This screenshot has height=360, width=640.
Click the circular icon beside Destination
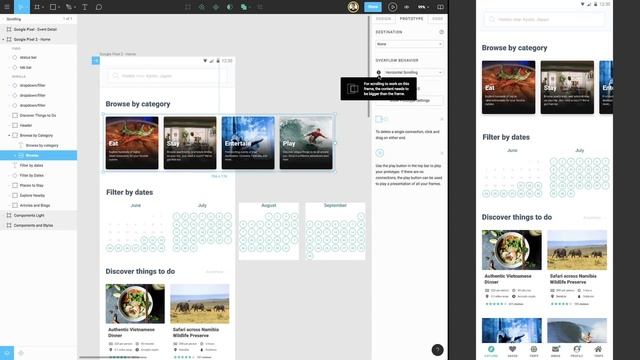pos(441,32)
